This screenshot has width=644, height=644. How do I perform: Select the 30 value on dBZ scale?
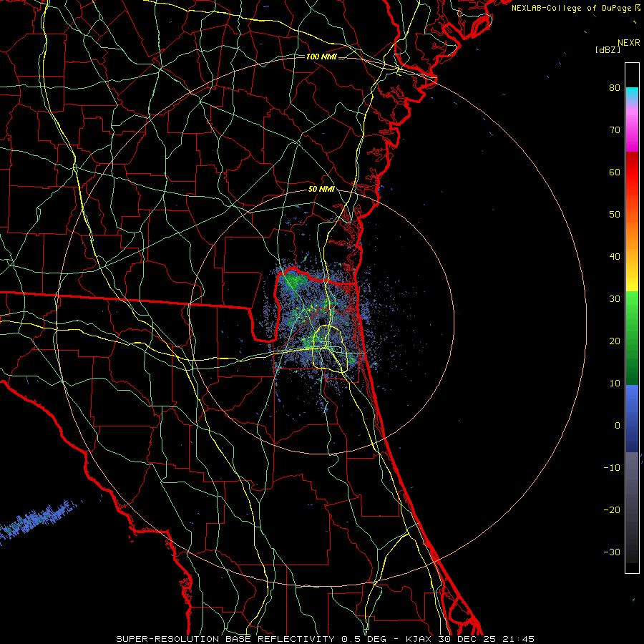click(x=615, y=298)
